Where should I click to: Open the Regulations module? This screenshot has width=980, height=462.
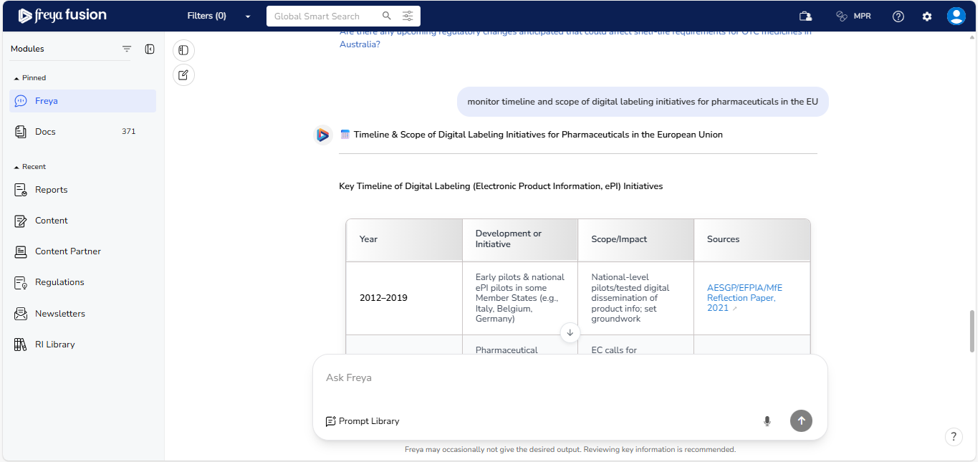[x=59, y=282]
